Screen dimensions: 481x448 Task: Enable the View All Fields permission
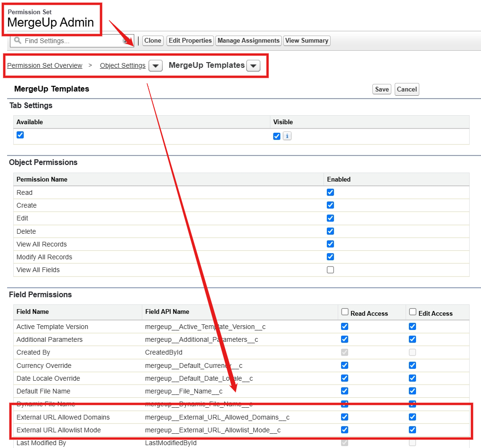click(x=330, y=270)
